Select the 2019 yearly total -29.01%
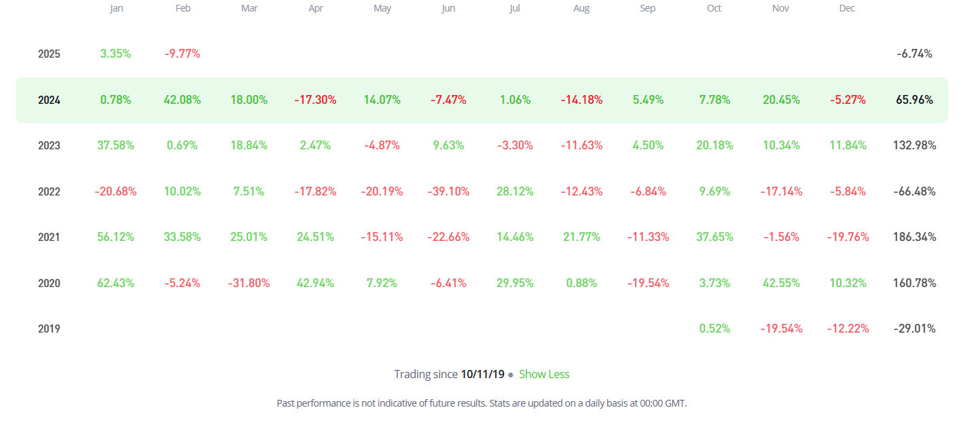This screenshot has width=980, height=429. [914, 329]
